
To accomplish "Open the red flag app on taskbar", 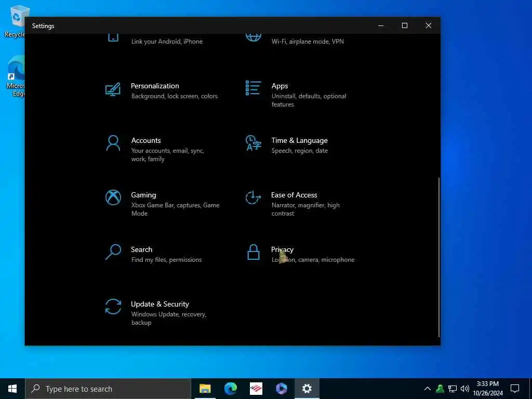I will (256, 389).
